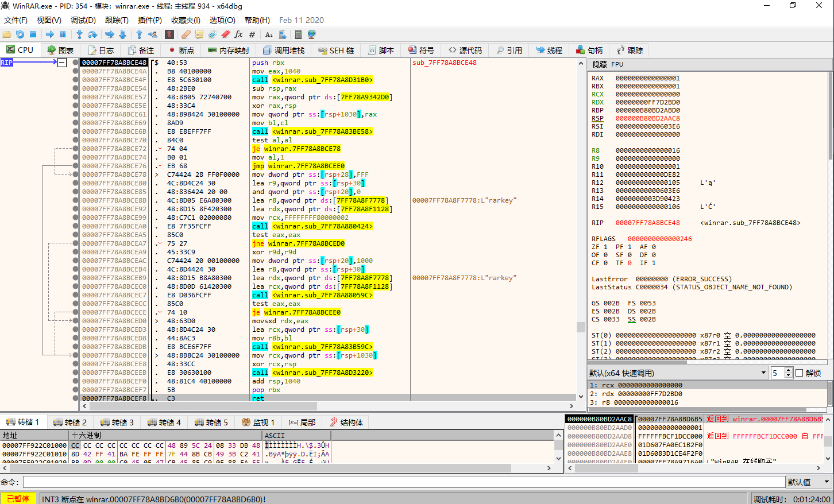Switch to the 转储 2 dump tab
This screenshot has width=834, height=504.
(x=71, y=422)
